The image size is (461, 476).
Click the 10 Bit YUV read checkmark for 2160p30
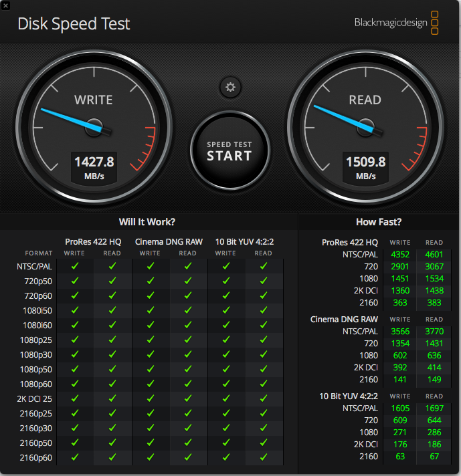pyautogui.click(x=264, y=428)
